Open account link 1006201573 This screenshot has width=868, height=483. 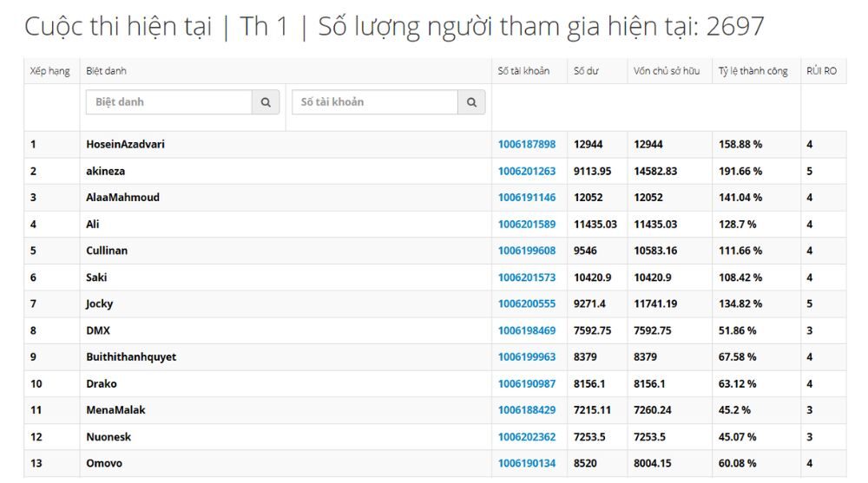[527, 277]
